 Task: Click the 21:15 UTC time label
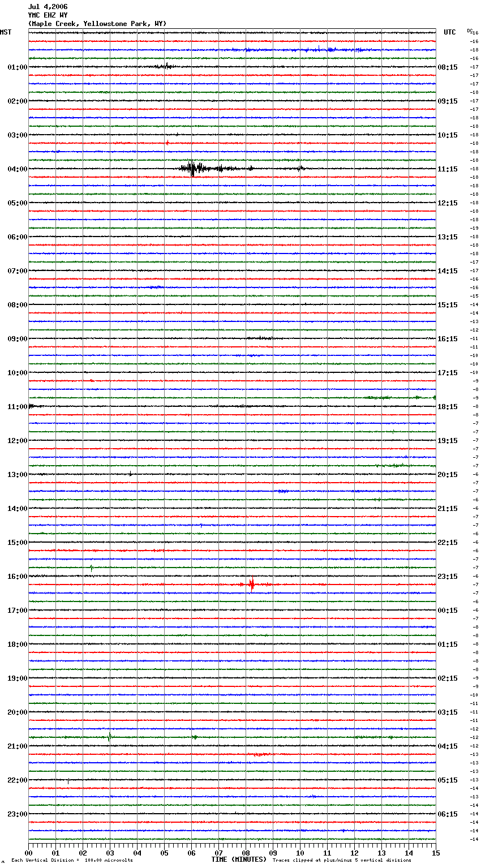click(448, 509)
